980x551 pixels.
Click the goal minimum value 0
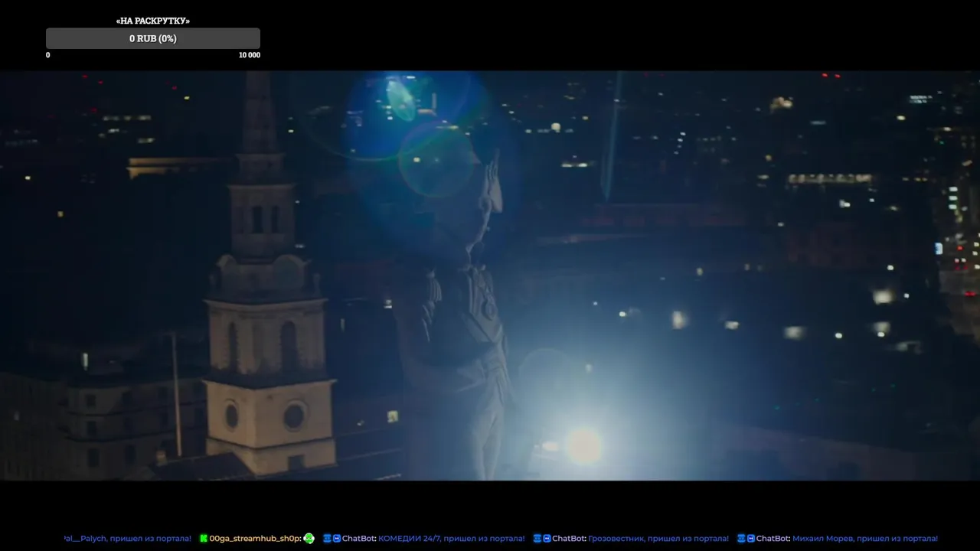coord(48,55)
